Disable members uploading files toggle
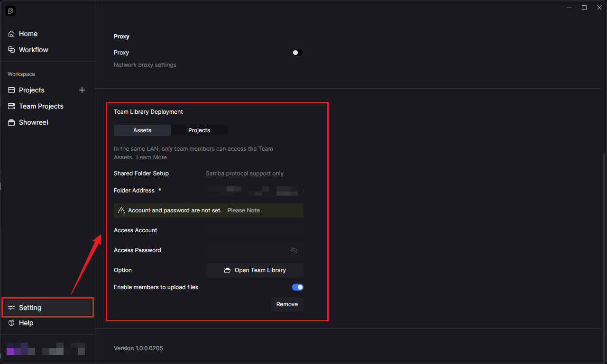The image size is (607, 364). pos(297,287)
